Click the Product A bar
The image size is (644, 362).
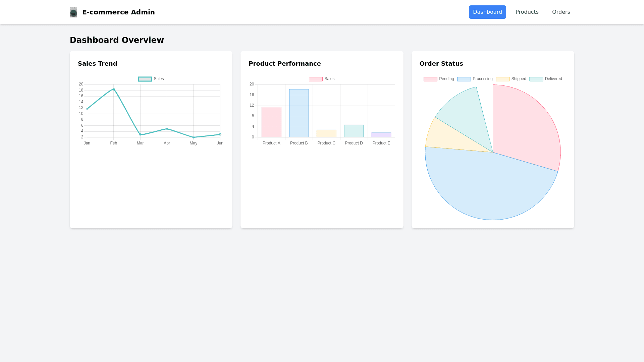271,122
